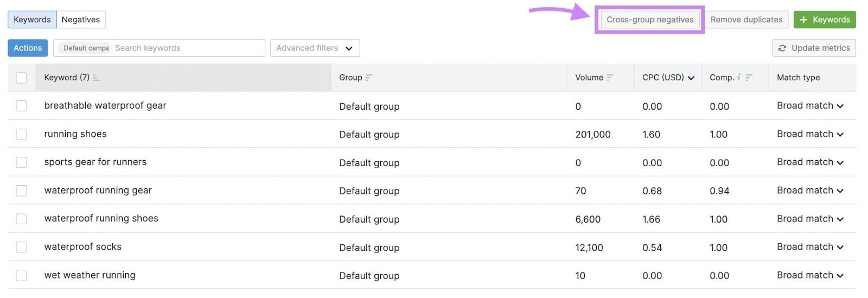The height and width of the screenshot is (298, 868).
Task: Open the CPC (USD) currency dropdown
Action: (691, 78)
